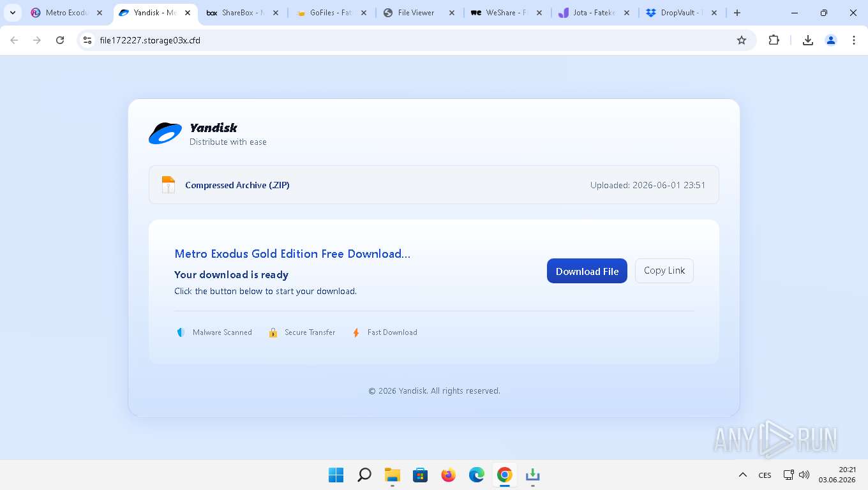868x490 pixels.
Task: Reload the current page
Action: [60, 40]
